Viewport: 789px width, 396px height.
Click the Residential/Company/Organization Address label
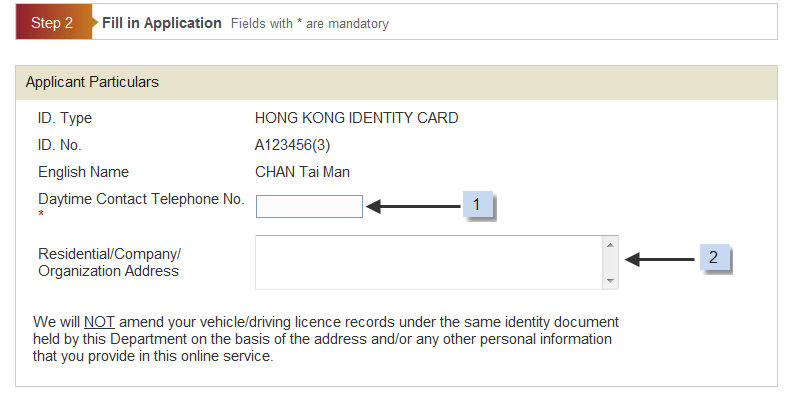pos(109,262)
